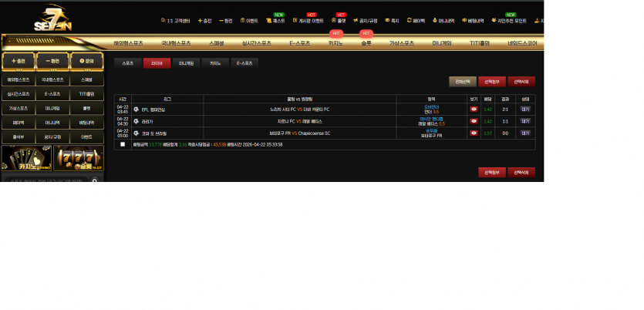Click the 대기 status button in first row

[x=525, y=110]
